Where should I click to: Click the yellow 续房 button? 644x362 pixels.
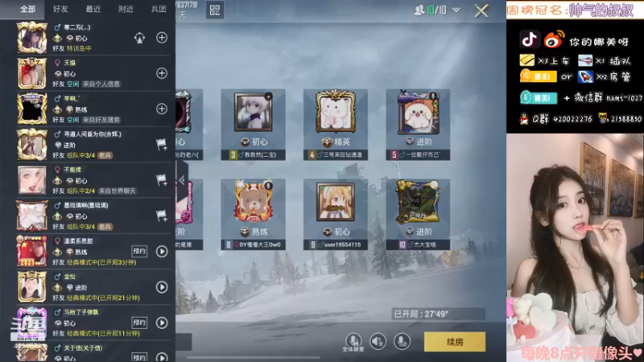click(x=455, y=342)
